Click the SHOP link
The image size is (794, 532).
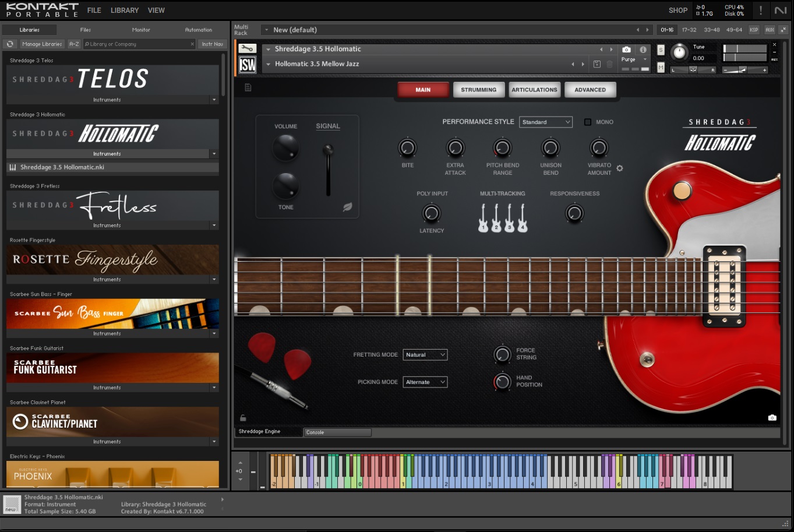[x=677, y=10]
